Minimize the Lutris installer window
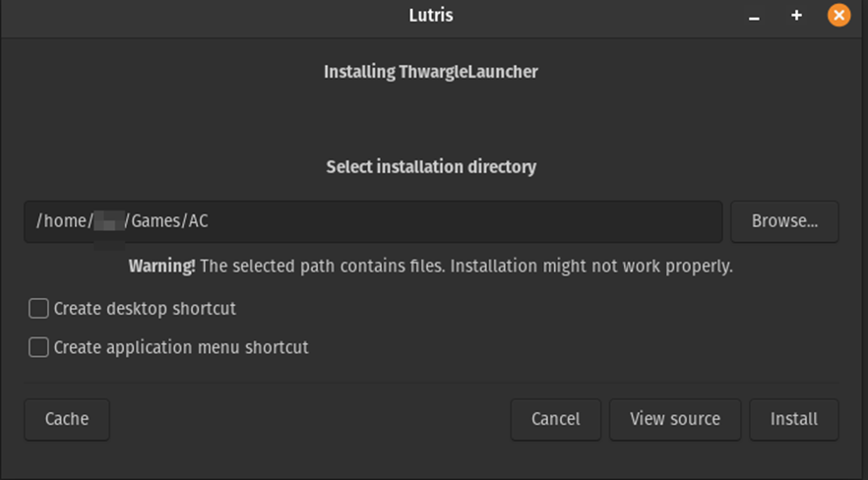868x480 pixels. point(754,17)
